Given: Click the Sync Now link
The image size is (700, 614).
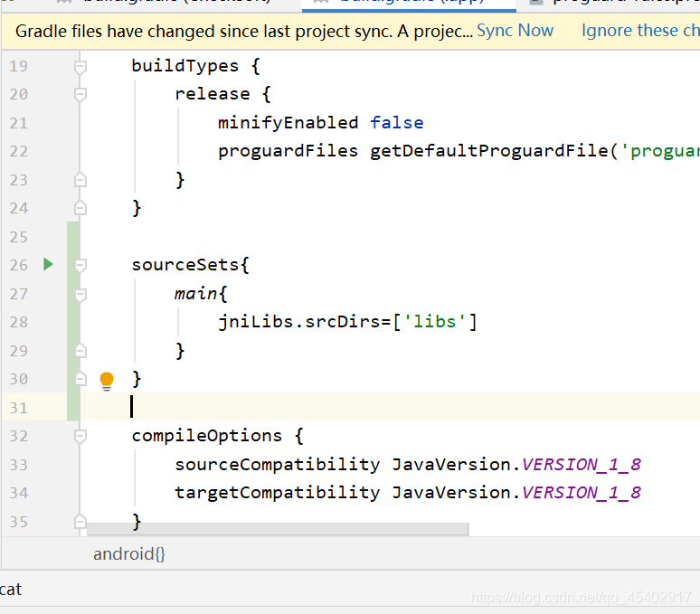Looking at the screenshot, I should 515,31.
